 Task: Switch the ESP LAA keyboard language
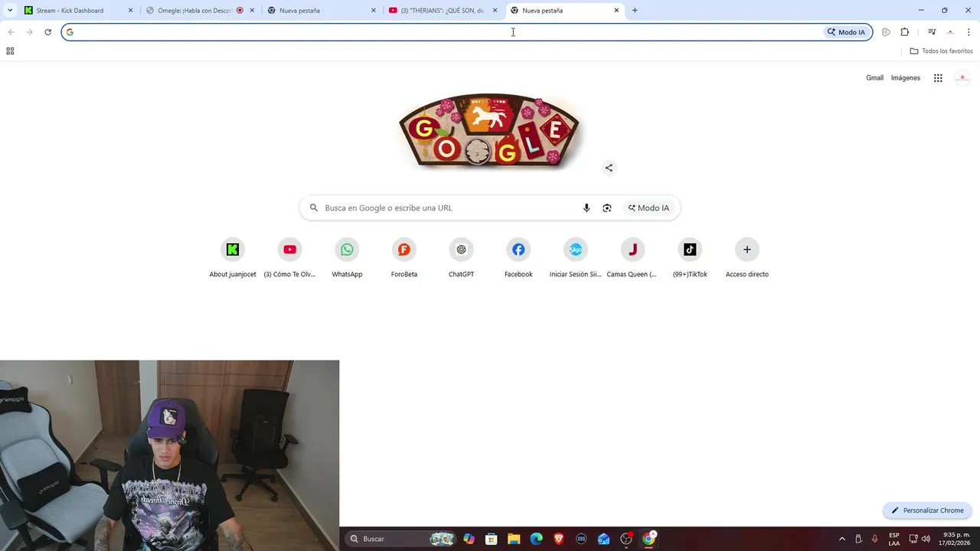tap(894, 539)
